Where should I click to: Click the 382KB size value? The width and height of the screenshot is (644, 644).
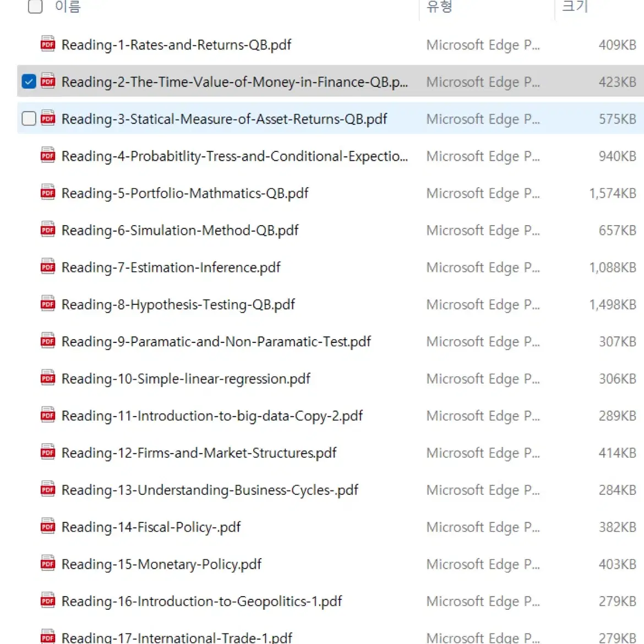(x=617, y=527)
